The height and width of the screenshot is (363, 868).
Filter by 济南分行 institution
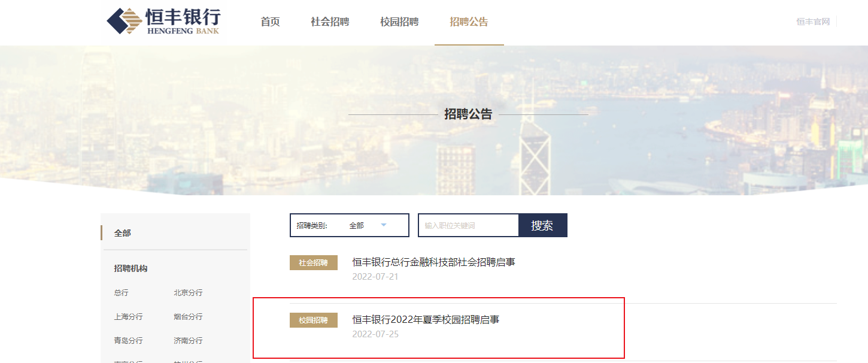coord(188,341)
